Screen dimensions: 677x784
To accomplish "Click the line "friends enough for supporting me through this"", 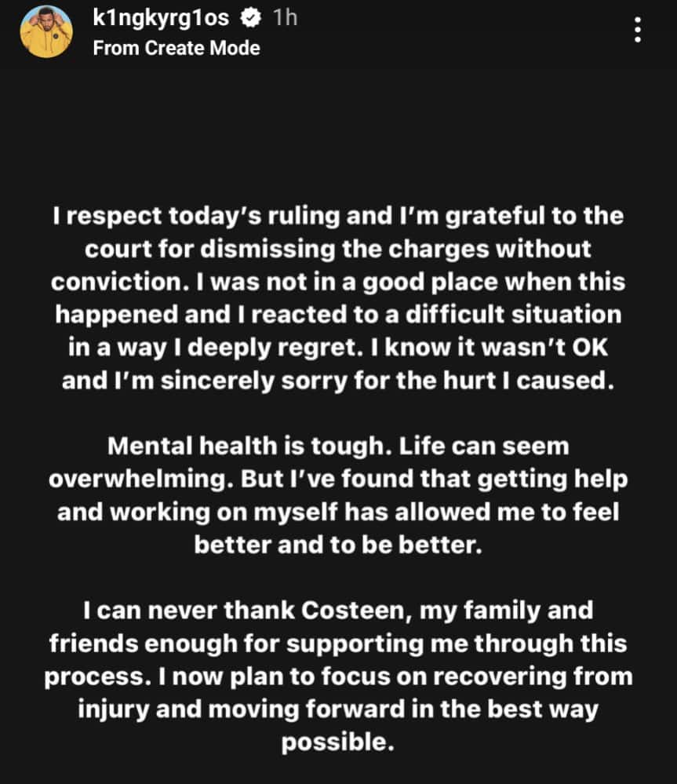I will click(x=337, y=643).
